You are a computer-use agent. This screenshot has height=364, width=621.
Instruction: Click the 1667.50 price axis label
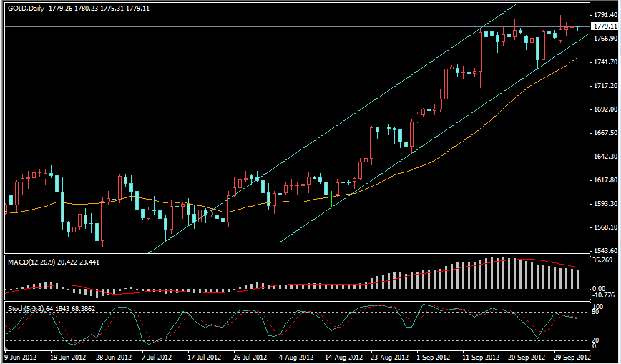(605, 133)
